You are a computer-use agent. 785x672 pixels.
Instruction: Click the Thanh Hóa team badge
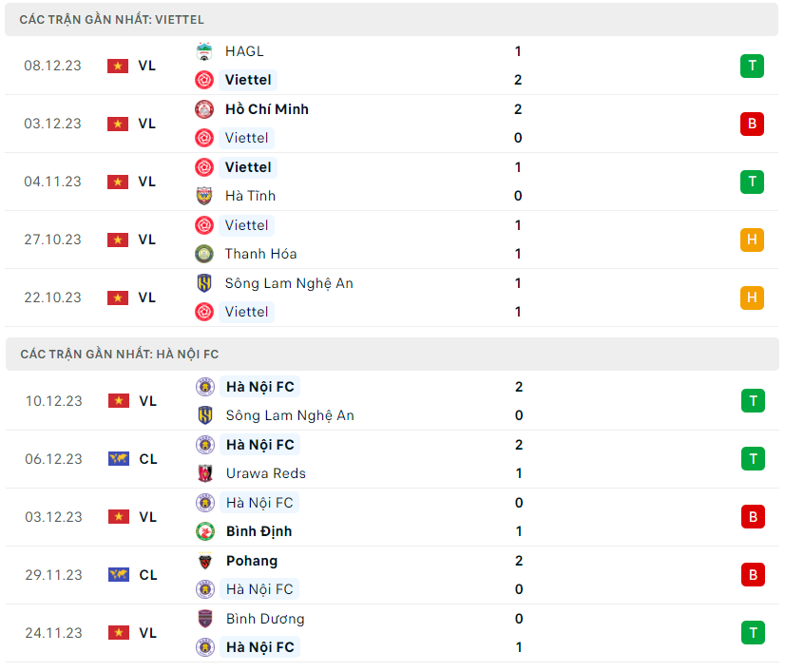[204, 254]
